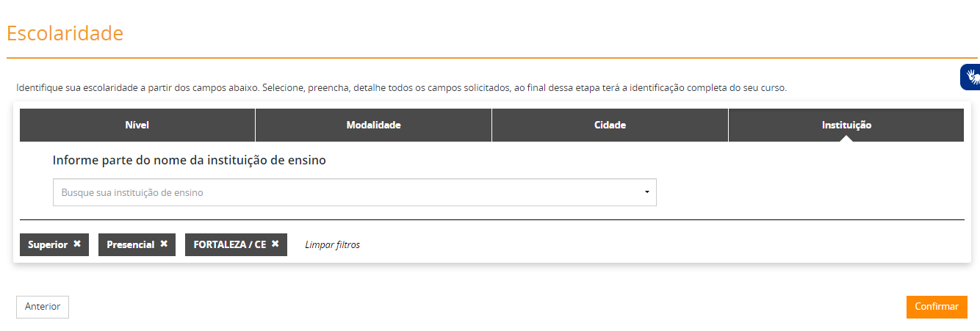Switch to the Nível tab

coord(137,126)
